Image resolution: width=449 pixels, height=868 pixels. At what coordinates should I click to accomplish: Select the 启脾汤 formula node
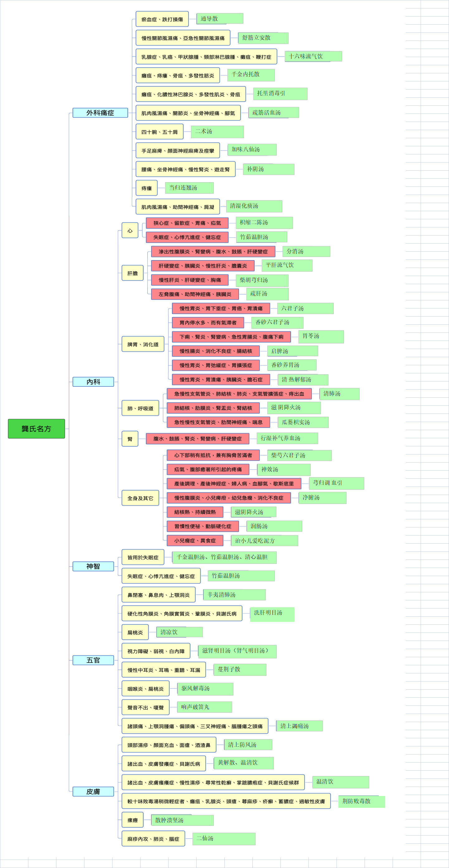pyautogui.click(x=293, y=351)
